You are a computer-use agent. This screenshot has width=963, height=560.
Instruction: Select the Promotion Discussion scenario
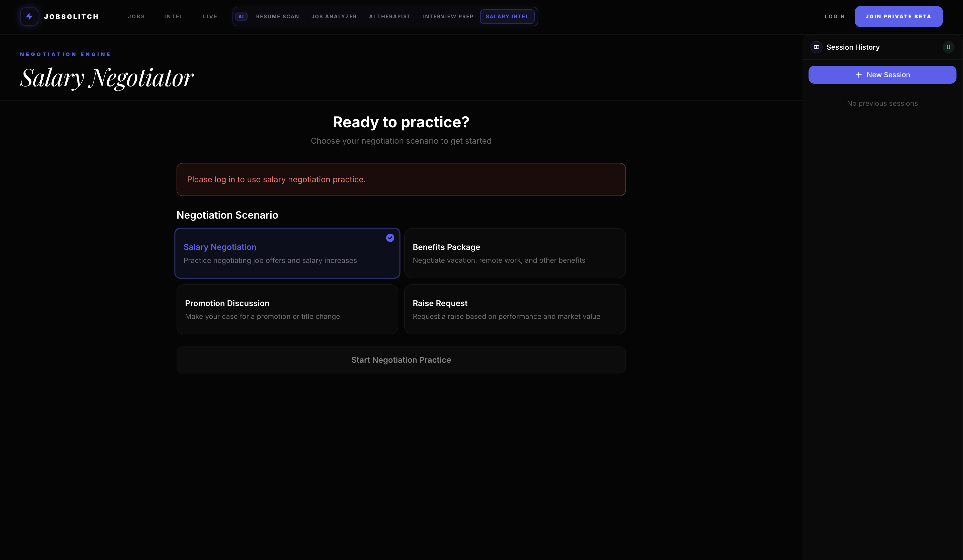click(x=287, y=309)
